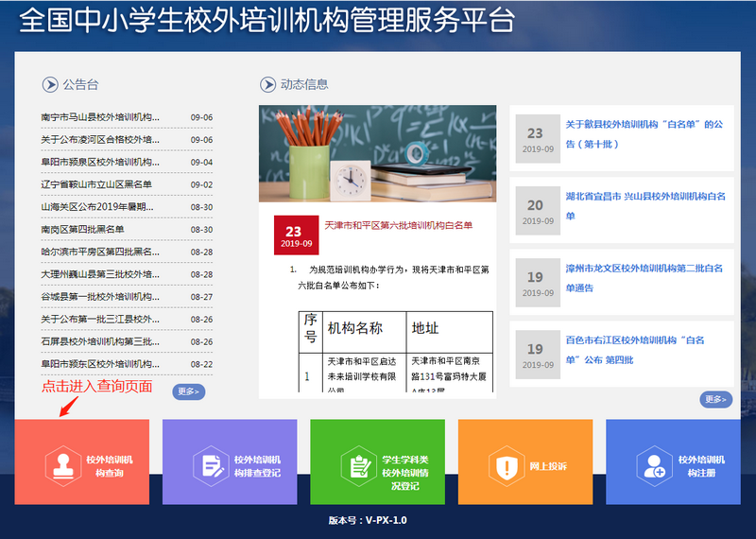Open notice 阜阳市颍泉区校外培训机构...

100,162
